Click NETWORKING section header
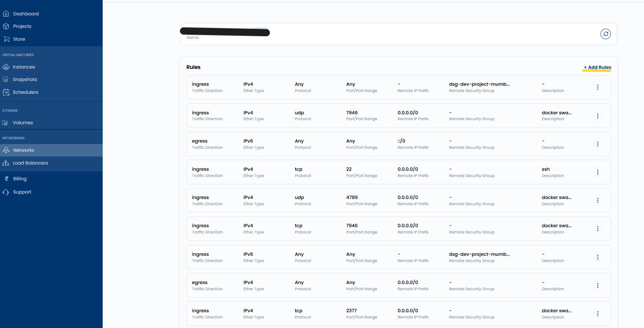 tap(14, 138)
